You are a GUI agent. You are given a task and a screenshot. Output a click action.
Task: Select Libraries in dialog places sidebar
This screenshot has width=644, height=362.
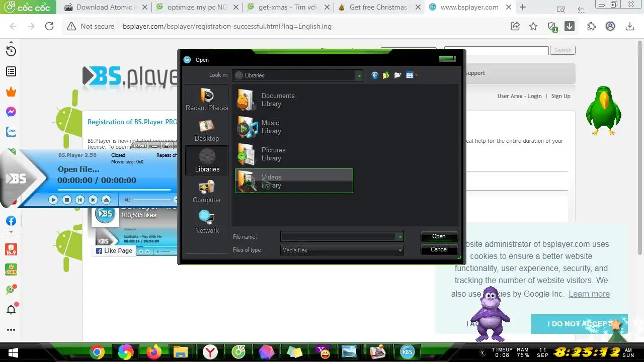pyautogui.click(x=207, y=161)
